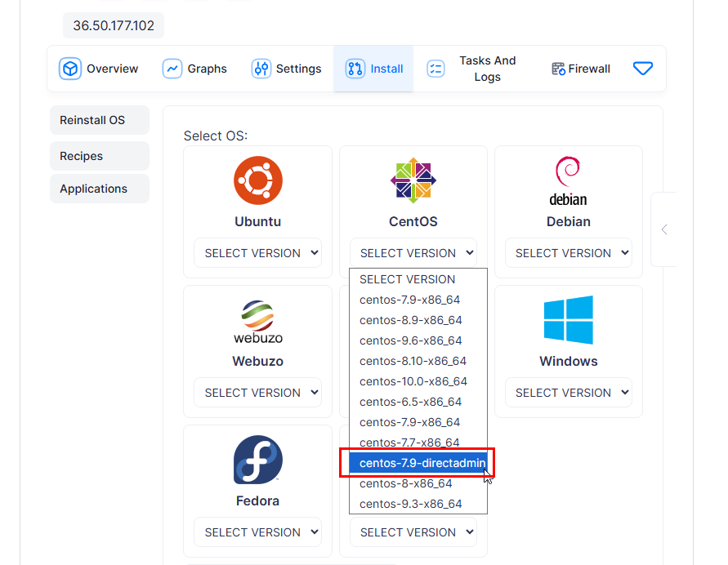Click the Webuzo logo
This screenshot has width=728, height=565.
(258, 322)
